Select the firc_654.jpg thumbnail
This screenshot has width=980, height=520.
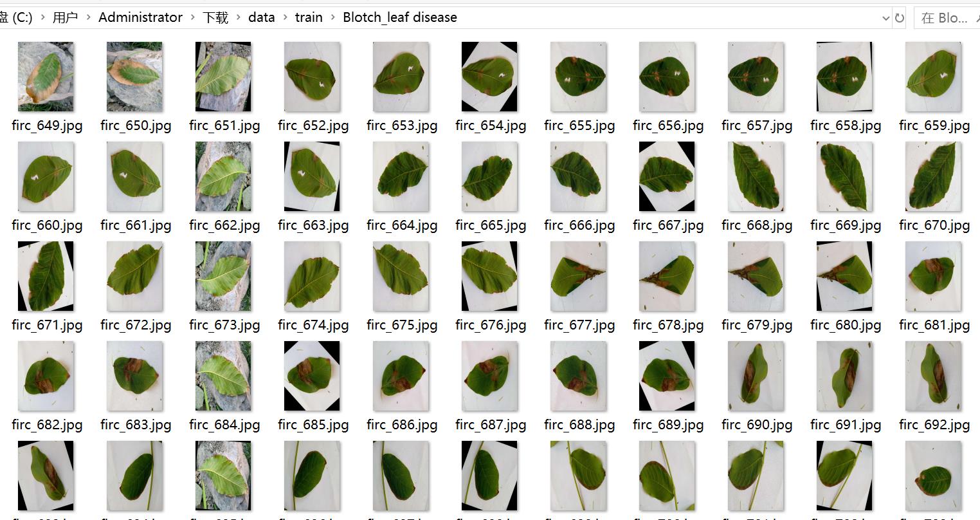(489, 77)
